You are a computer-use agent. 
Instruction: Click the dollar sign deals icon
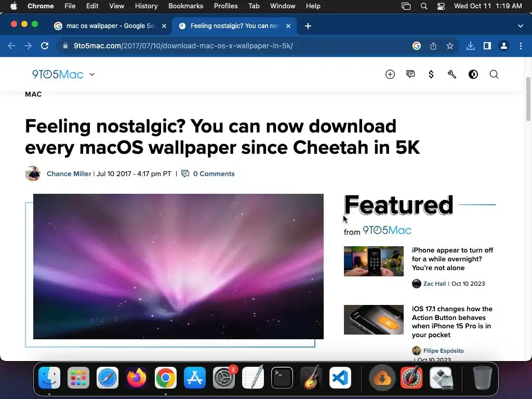[431, 74]
